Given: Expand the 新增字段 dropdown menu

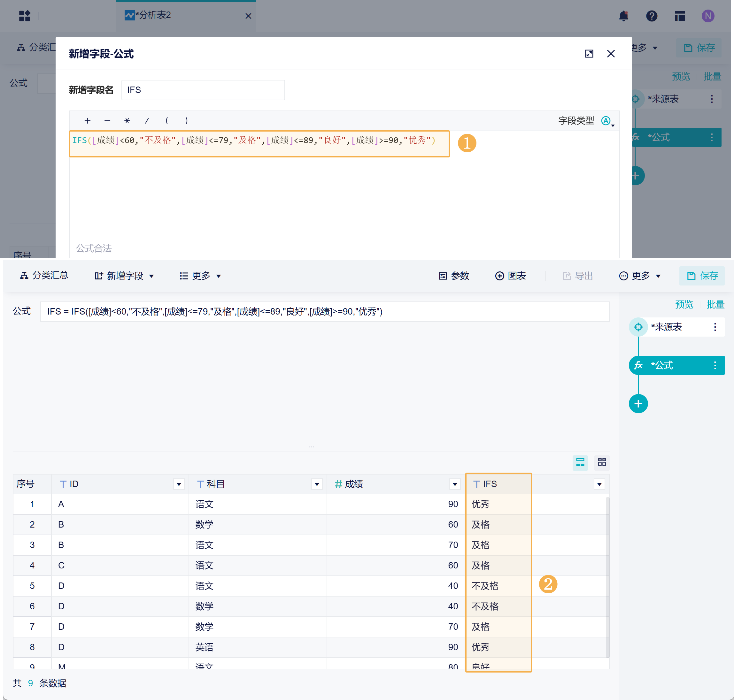Looking at the screenshot, I should coord(124,276).
